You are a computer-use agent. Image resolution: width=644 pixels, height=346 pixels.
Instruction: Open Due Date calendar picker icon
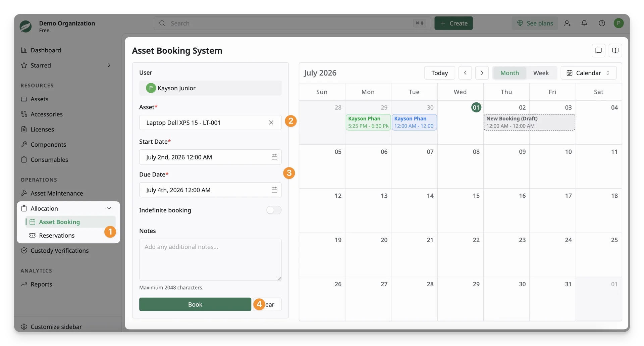click(274, 190)
